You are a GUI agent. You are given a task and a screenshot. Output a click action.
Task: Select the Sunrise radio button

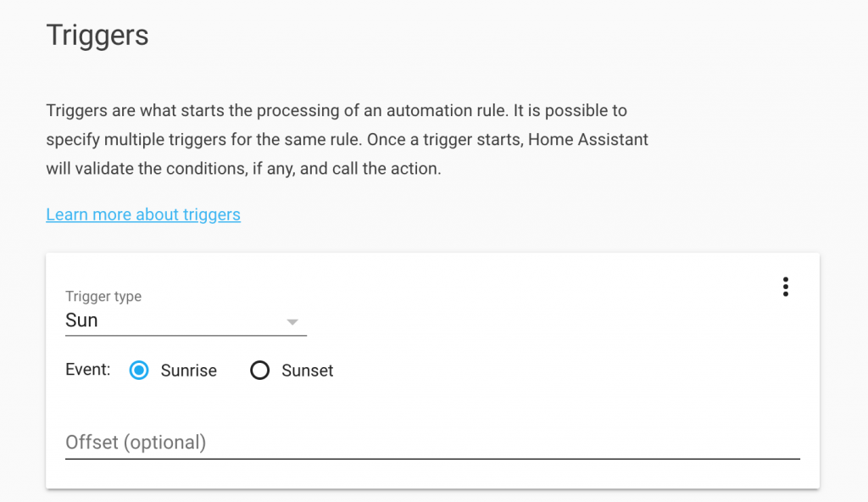pyautogui.click(x=139, y=370)
